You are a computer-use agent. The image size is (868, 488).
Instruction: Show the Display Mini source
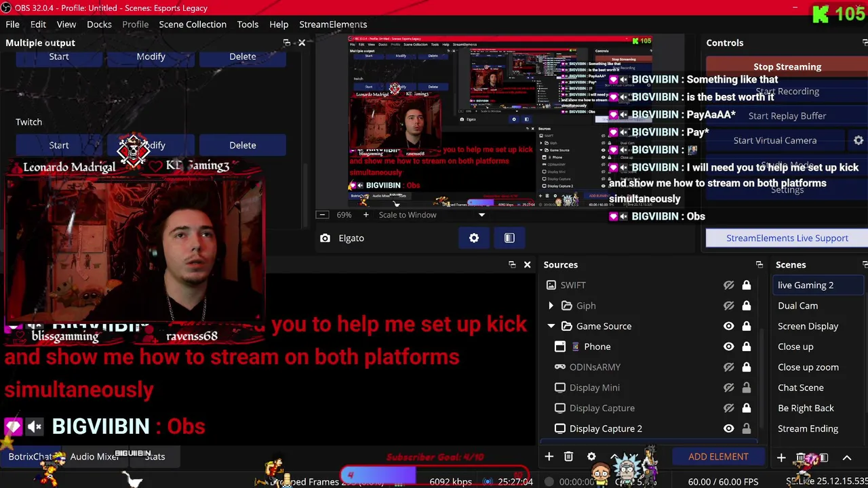729,388
